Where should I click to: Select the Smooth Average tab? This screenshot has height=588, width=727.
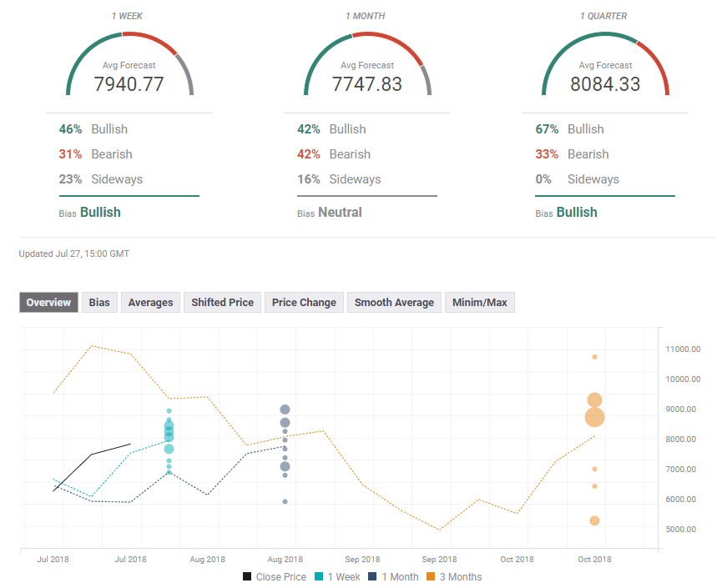(394, 303)
